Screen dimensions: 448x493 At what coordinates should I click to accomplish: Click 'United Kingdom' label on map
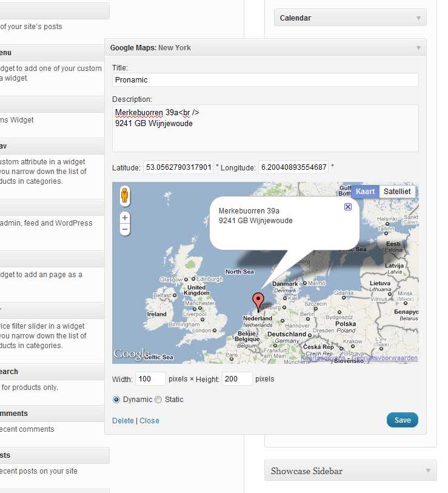pos(196,290)
